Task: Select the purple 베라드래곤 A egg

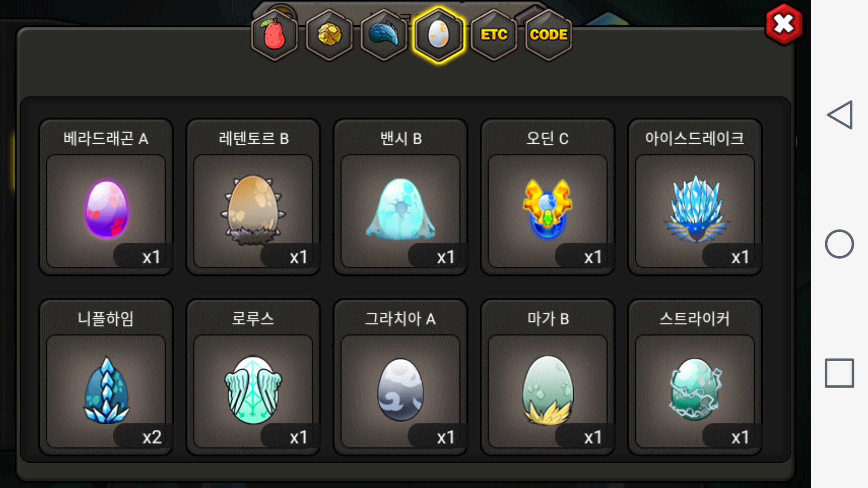Action: 106,197
